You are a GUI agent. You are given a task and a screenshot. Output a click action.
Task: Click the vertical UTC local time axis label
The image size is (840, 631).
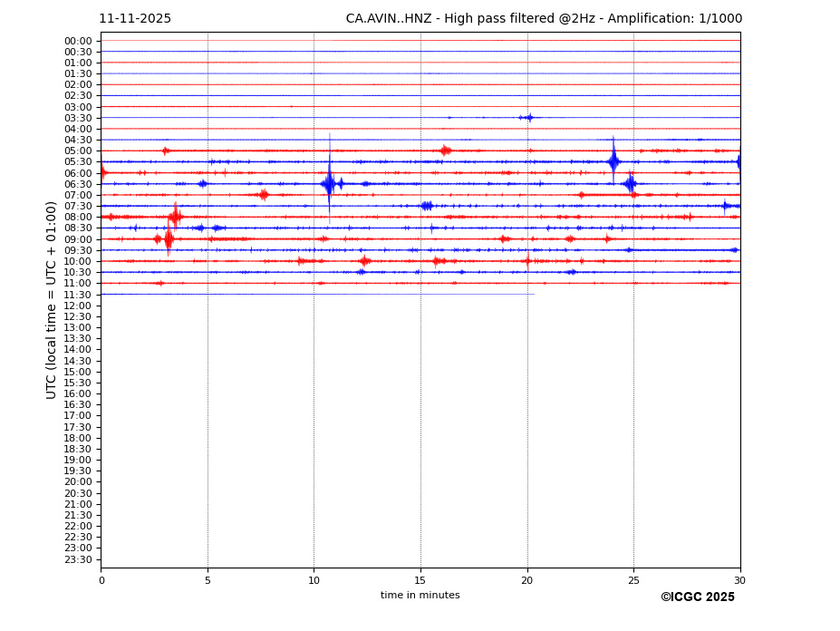(52, 300)
